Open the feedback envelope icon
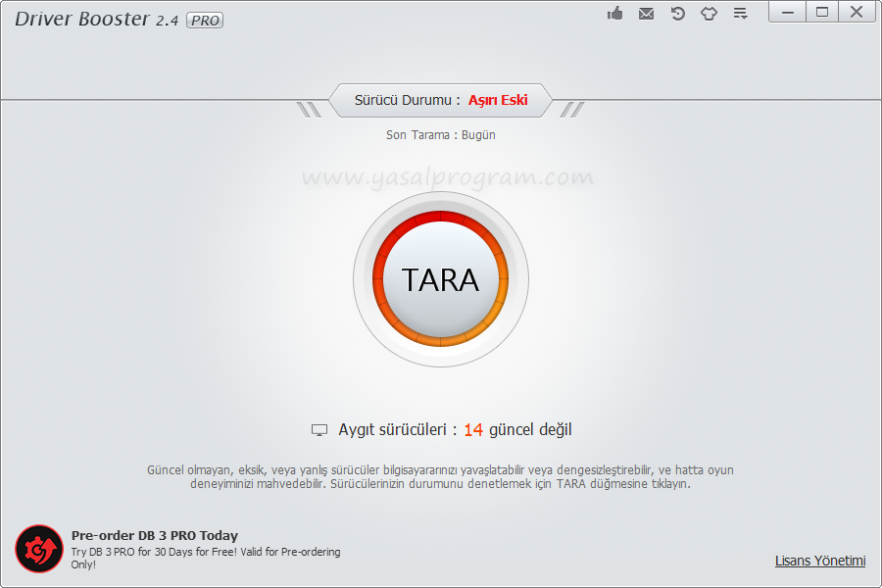This screenshot has width=882, height=588. 646,14
